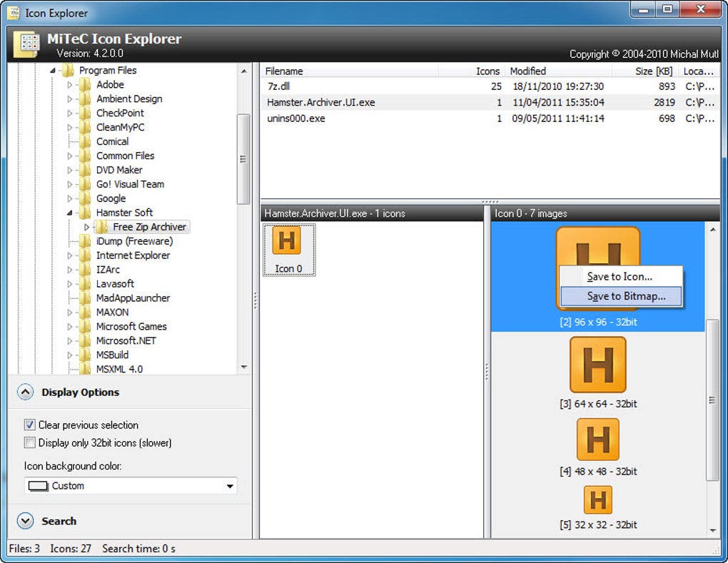Screen dimensions: 728x563
Task: Choose Save to Icon... from context menu
Action: point(621,277)
